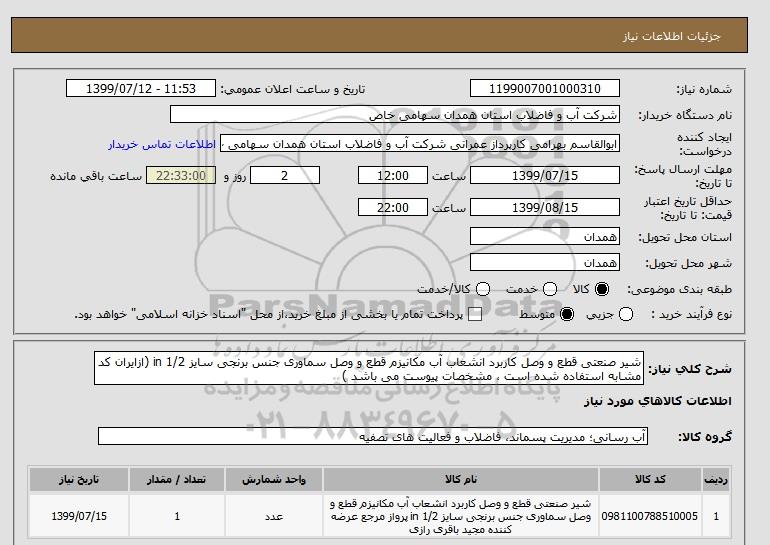This screenshot has height=545, width=770.
Task: Click the need date cell 1399/07/15 in table
Action: [x=79, y=516]
